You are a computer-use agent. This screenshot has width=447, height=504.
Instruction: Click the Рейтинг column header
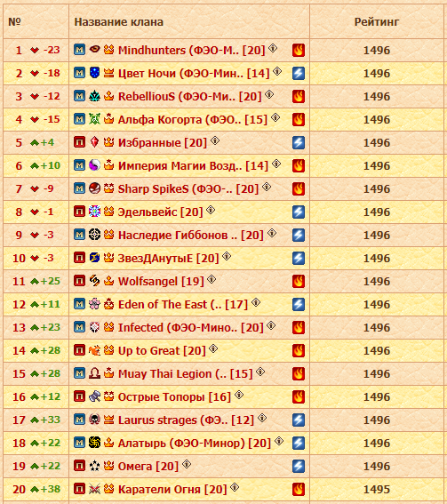click(377, 22)
